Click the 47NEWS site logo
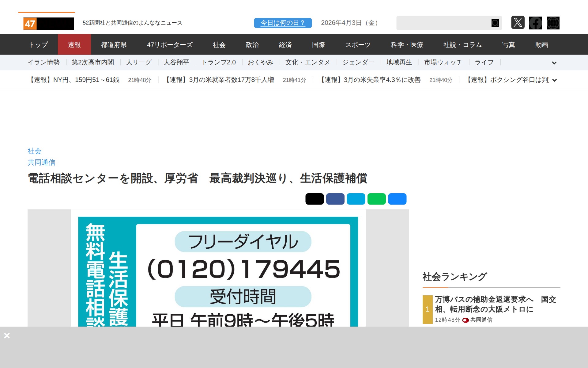Viewport: 588px width, 368px height. click(x=49, y=24)
